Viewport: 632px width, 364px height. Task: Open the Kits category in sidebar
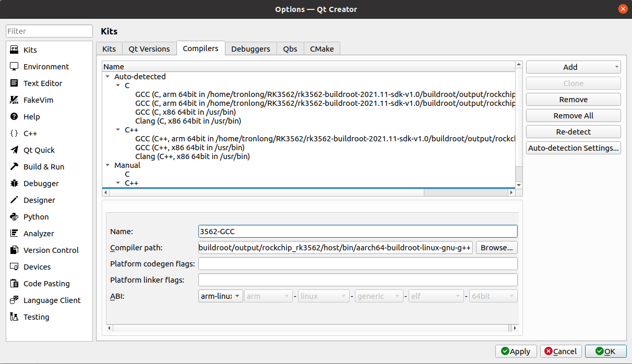[49, 50]
